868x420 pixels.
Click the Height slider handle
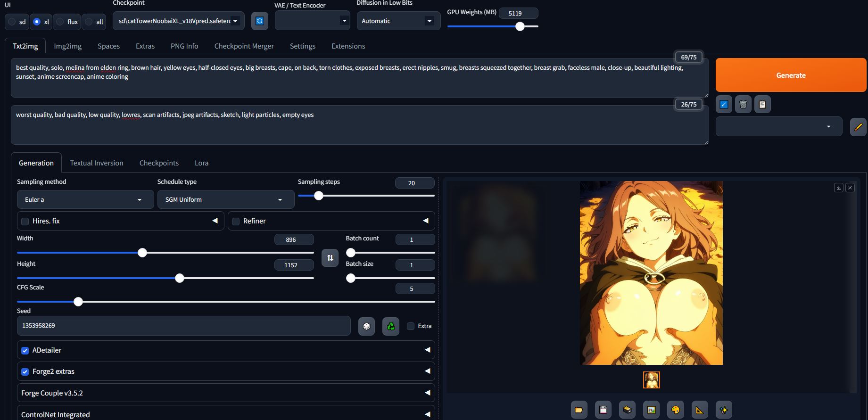180,278
